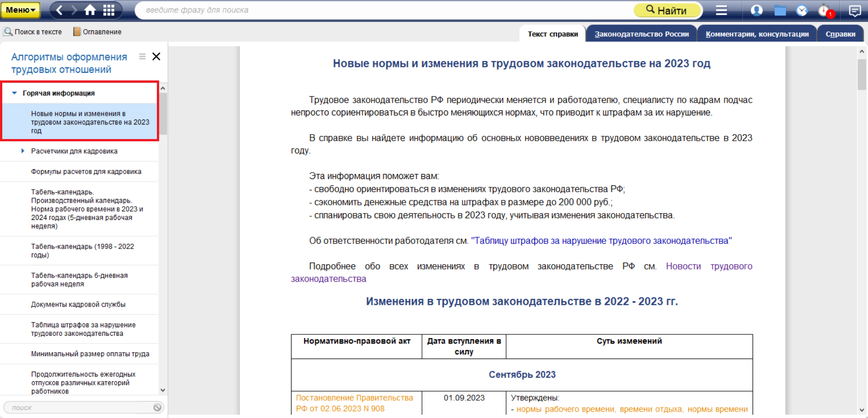Switch to Текст справки tab
868x418 pixels.
point(553,34)
